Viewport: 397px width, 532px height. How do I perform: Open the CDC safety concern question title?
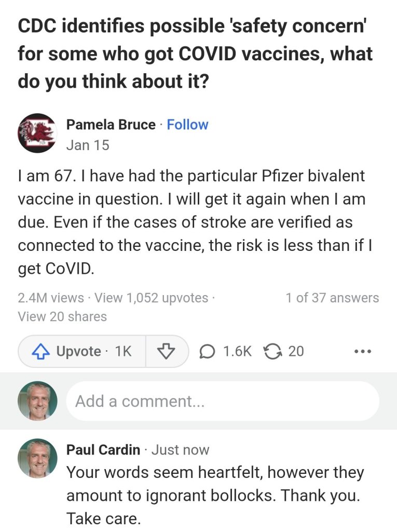click(x=195, y=54)
